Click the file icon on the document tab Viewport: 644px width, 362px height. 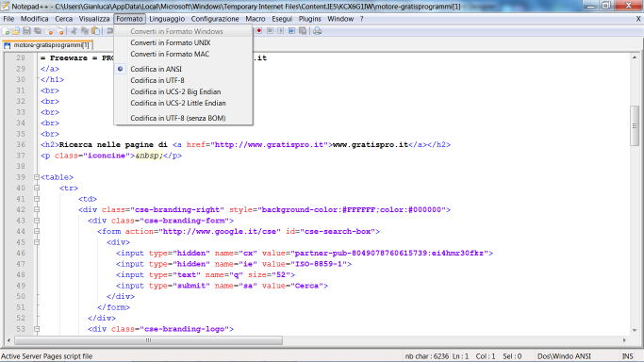7,45
